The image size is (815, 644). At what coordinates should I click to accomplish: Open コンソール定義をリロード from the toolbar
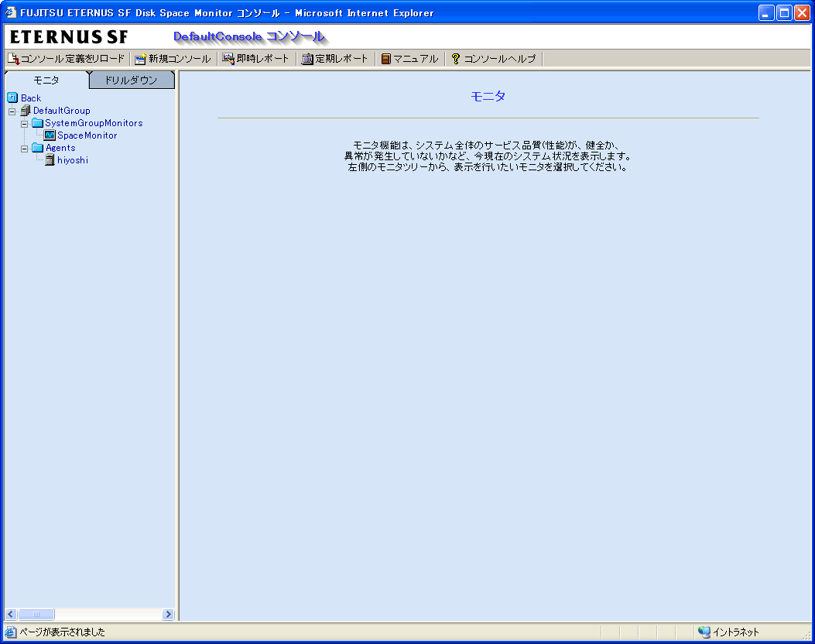click(67, 59)
